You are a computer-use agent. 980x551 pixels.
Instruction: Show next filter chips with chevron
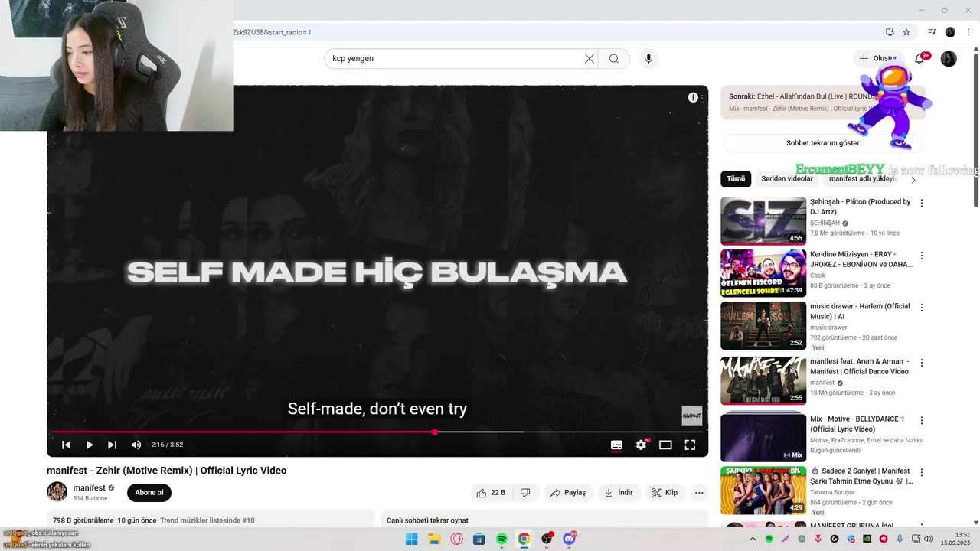[x=913, y=179]
